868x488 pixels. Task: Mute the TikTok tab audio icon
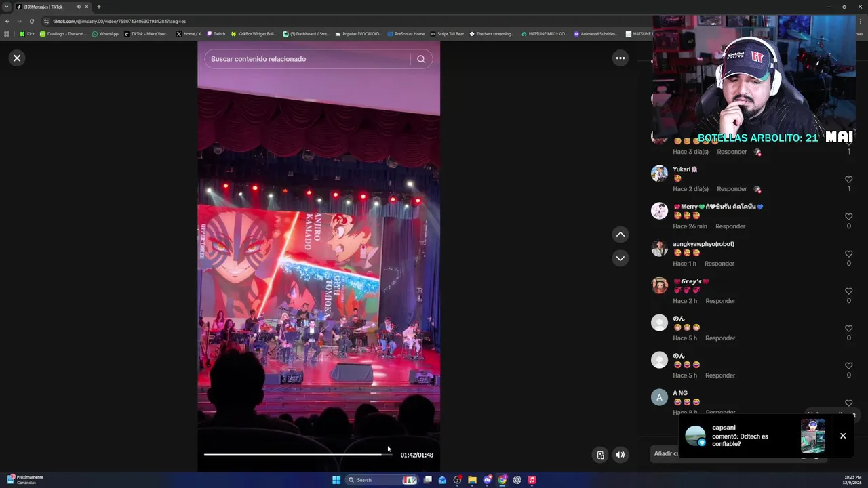click(78, 7)
